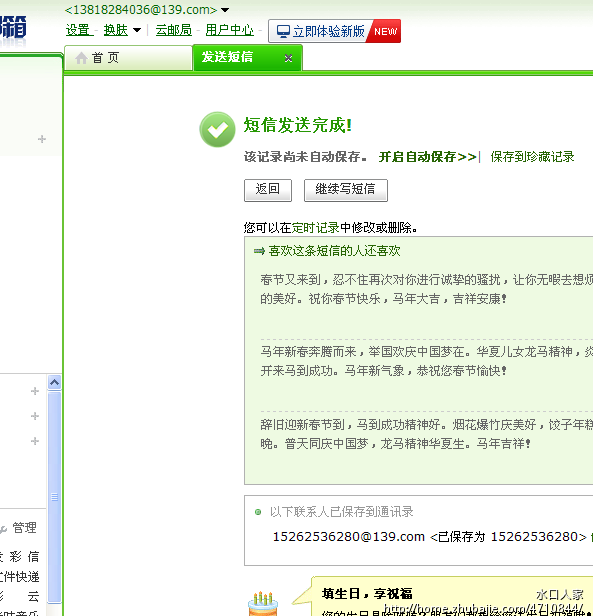
Task: Click the monitor icon on 立即体验新版 button
Action: pos(283,31)
